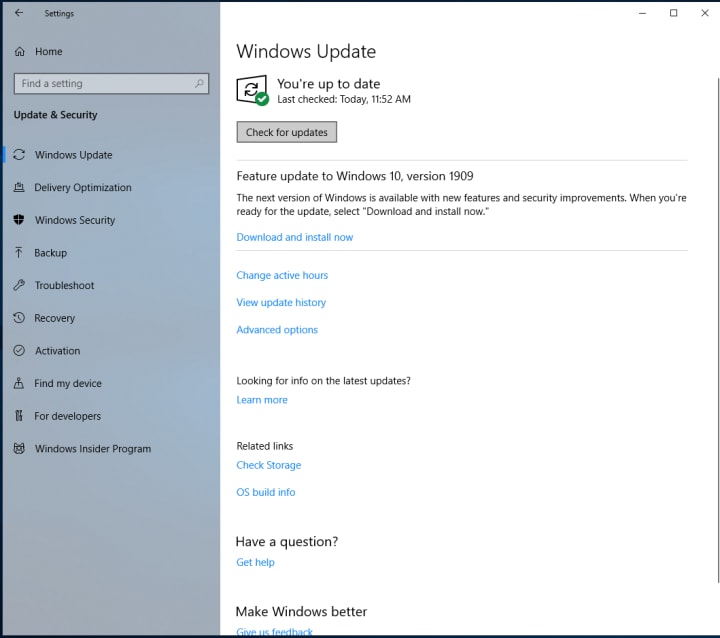Click the 'Have a question?' heading
Screen dimensions: 720x638
287,542
